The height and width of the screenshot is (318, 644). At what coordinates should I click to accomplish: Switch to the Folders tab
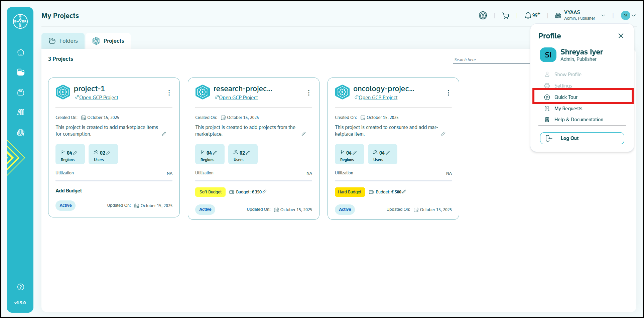pyautogui.click(x=63, y=41)
